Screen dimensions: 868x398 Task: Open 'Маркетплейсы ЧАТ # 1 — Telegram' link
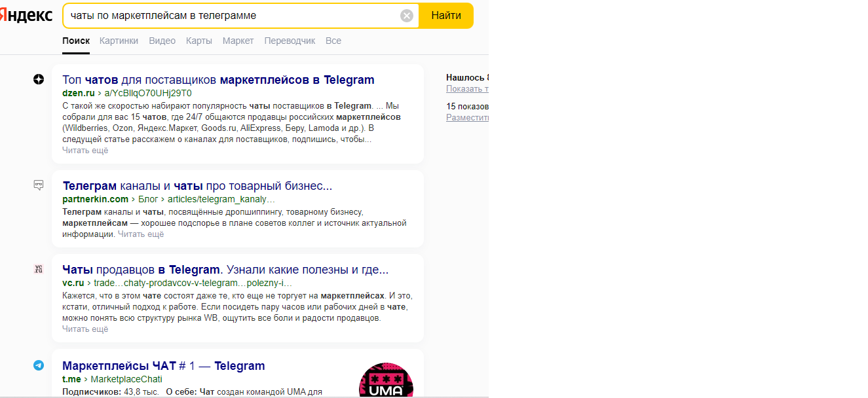(x=163, y=366)
